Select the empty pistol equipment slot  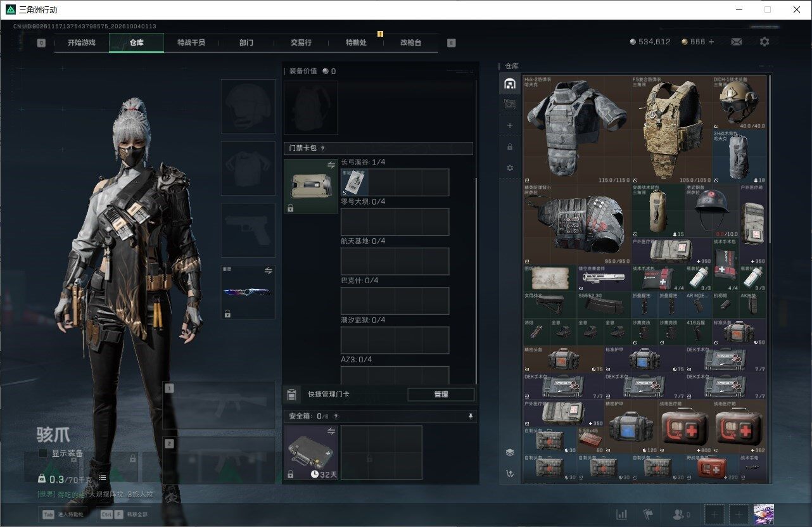tap(248, 230)
